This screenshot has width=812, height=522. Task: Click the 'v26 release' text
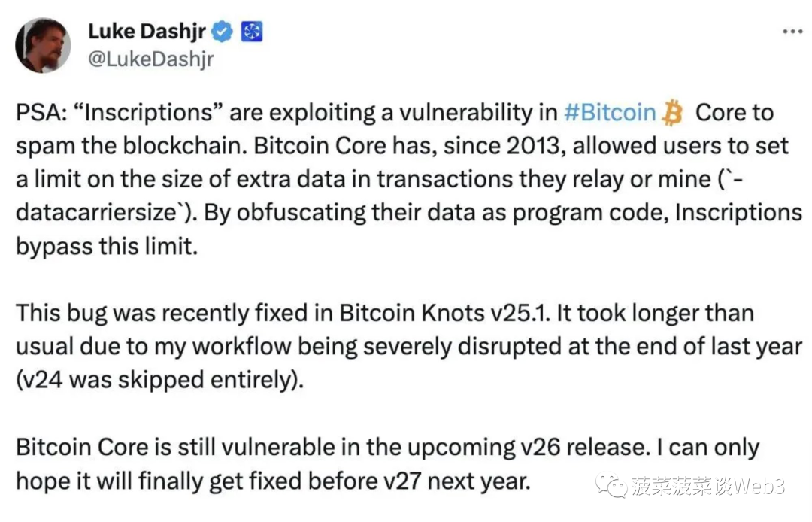[585, 447]
